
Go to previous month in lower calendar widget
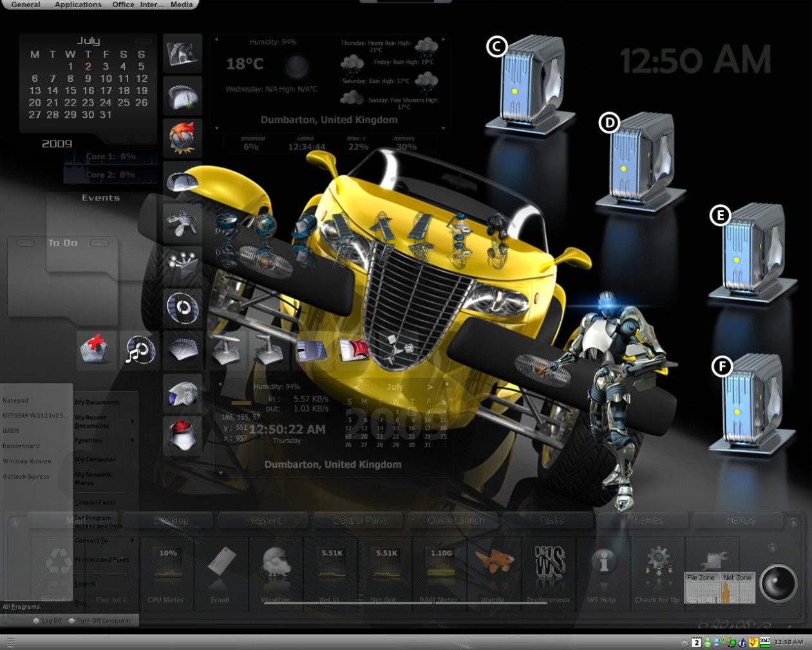358,387
